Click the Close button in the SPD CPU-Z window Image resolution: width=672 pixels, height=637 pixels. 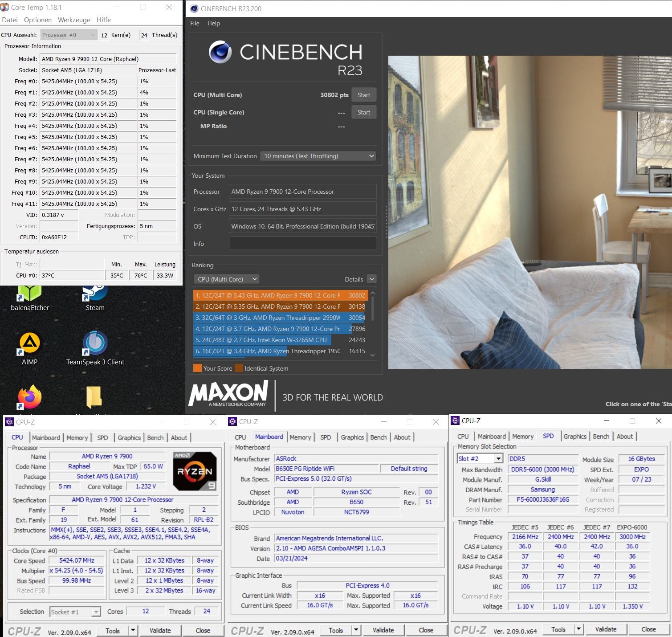coord(648,629)
